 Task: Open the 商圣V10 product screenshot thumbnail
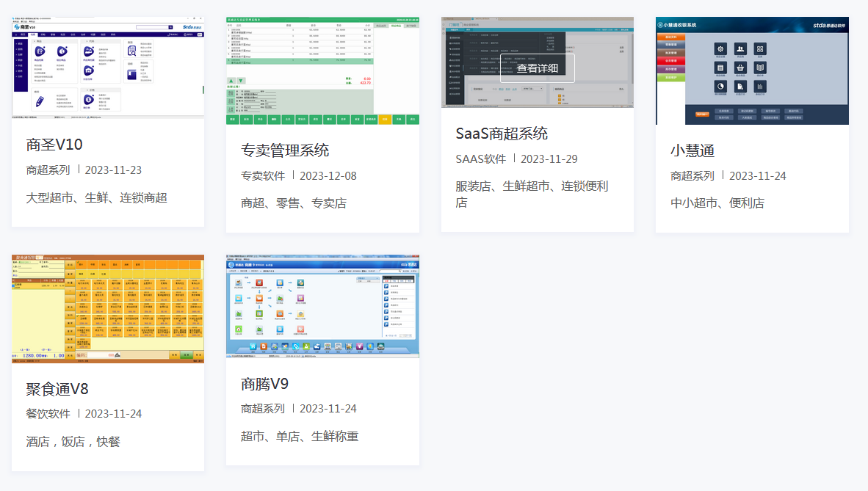pos(108,68)
